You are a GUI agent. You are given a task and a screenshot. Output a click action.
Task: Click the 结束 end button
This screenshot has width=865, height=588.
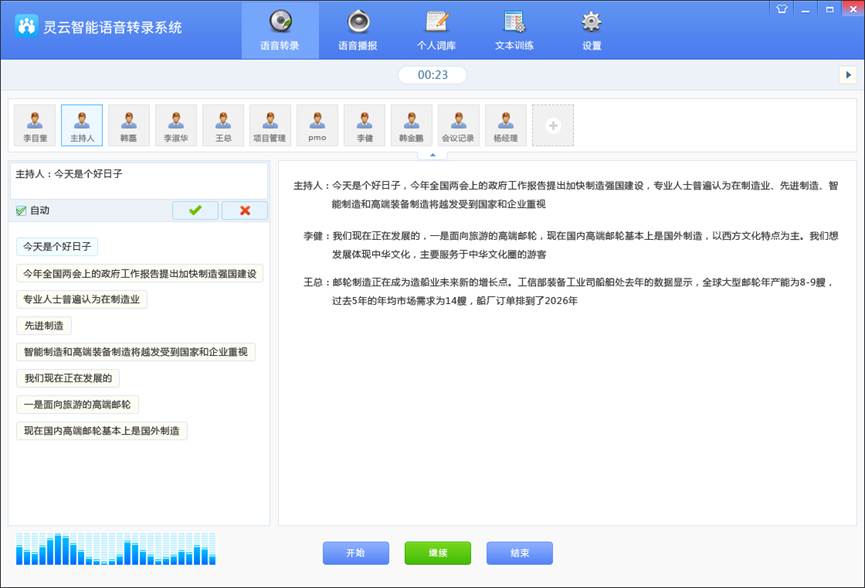pos(520,552)
